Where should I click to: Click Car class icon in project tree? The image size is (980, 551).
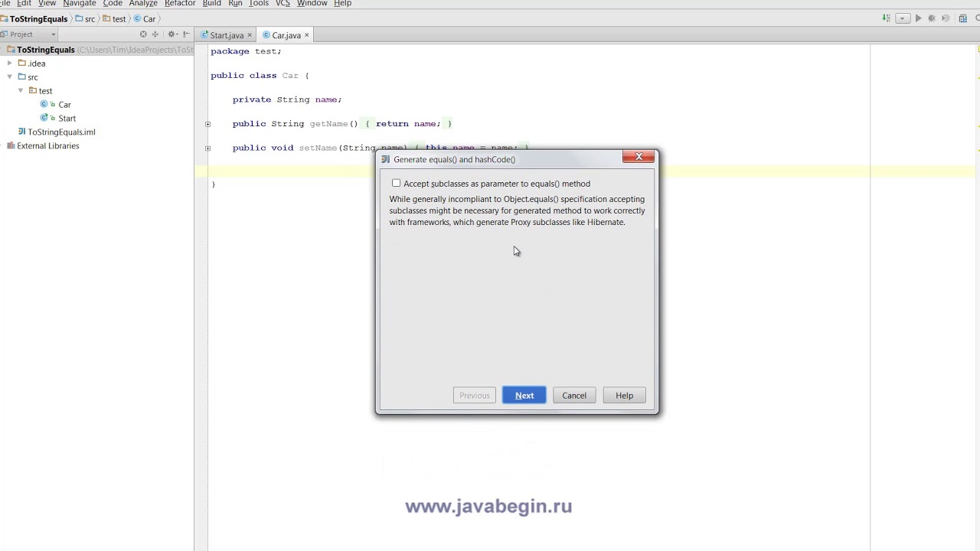(44, 104)
